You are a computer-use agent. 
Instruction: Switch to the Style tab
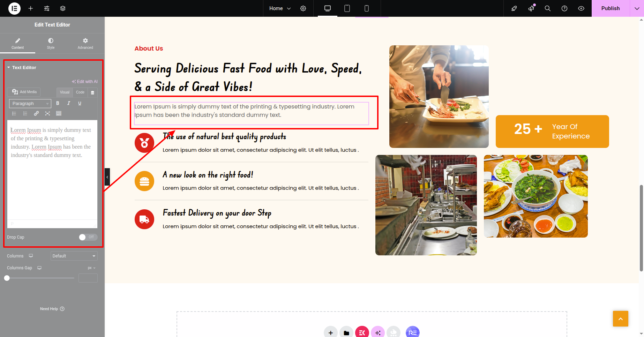click(x=51, y=44)
